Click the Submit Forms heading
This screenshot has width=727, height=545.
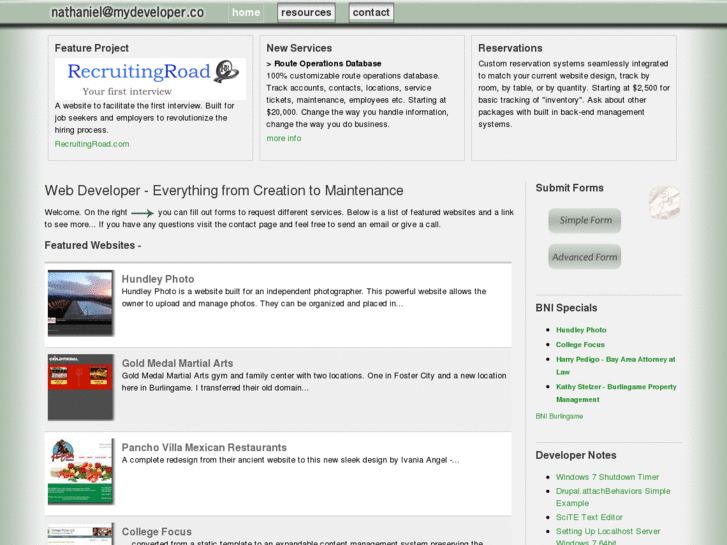pos(569,188)
